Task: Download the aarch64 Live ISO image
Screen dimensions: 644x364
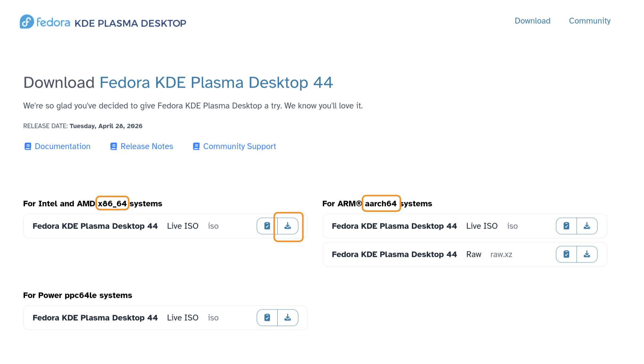Action: [587, 226]
